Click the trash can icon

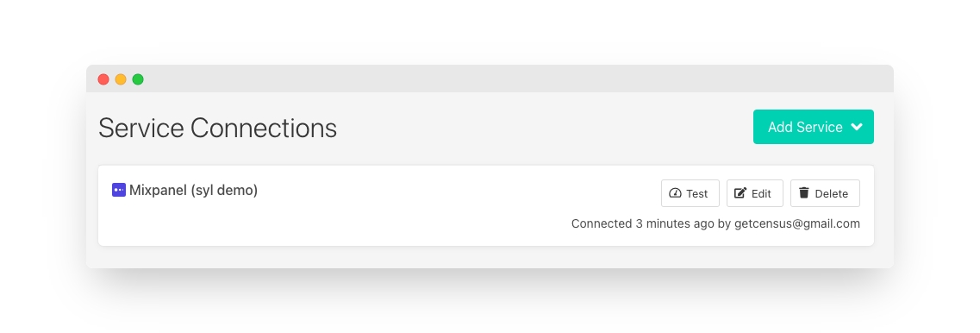(x=804, y=192)
